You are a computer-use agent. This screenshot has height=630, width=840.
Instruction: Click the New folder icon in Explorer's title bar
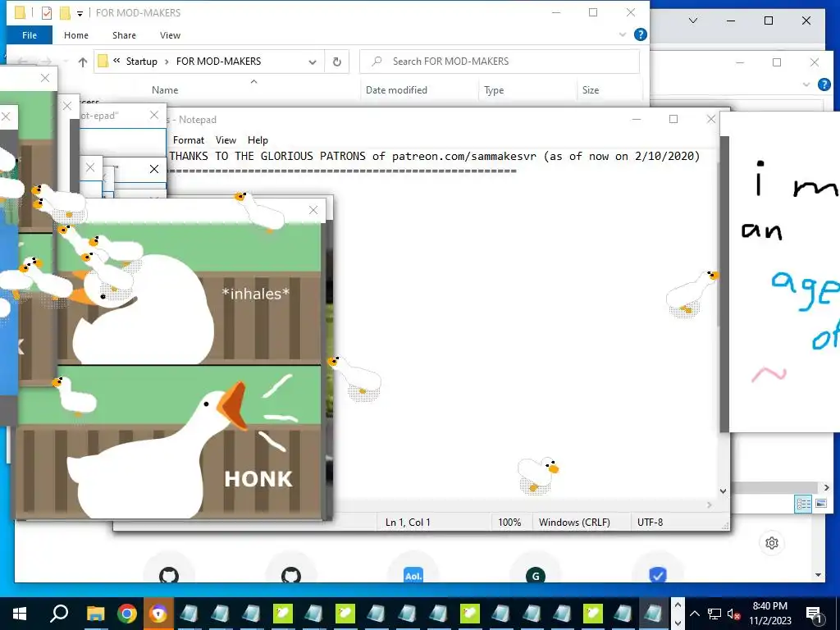coord(65,12)
